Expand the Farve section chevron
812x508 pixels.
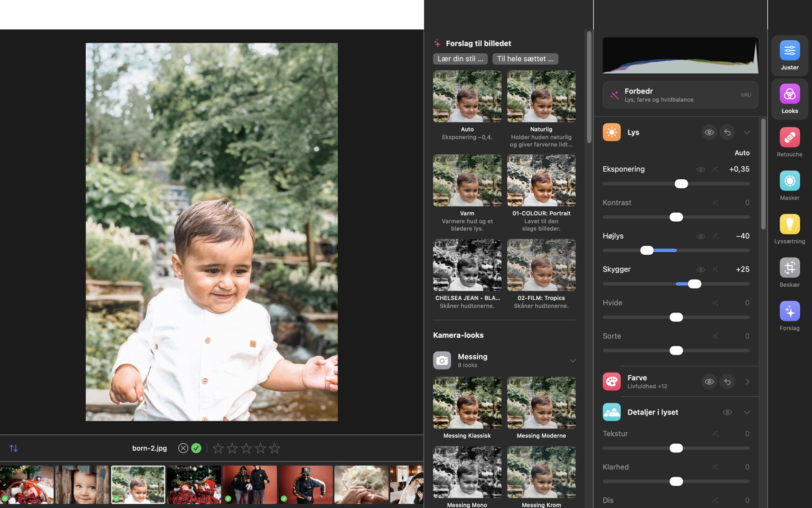747,382
